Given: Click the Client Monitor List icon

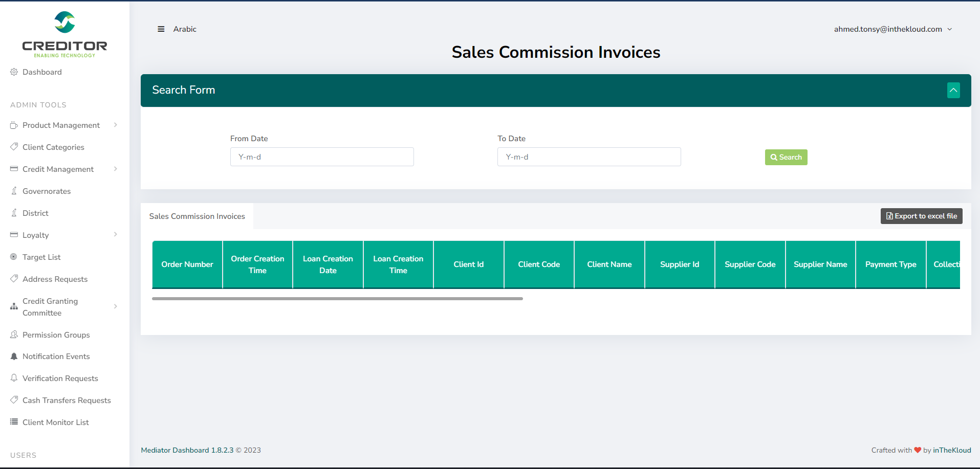Looking at the screenshot, I should coord(14,422).
